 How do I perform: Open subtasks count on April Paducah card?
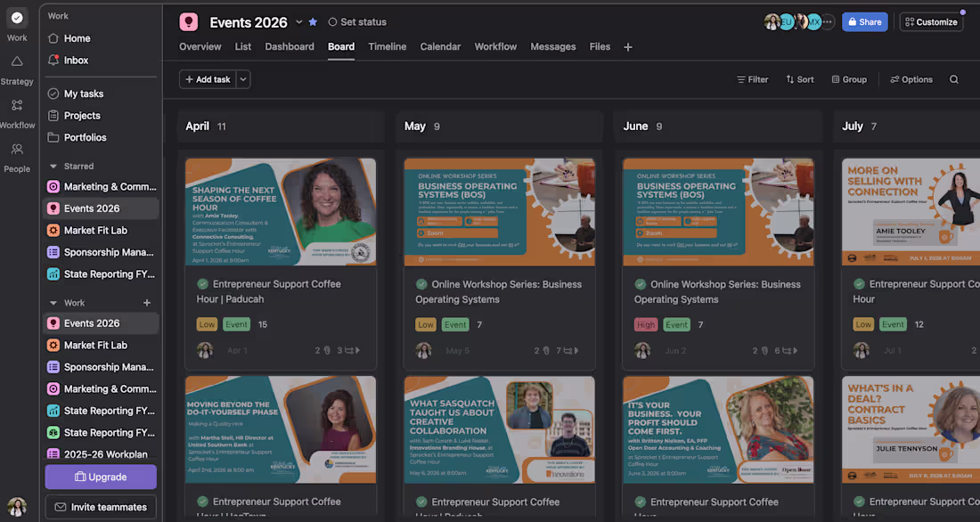coord(348,351)
